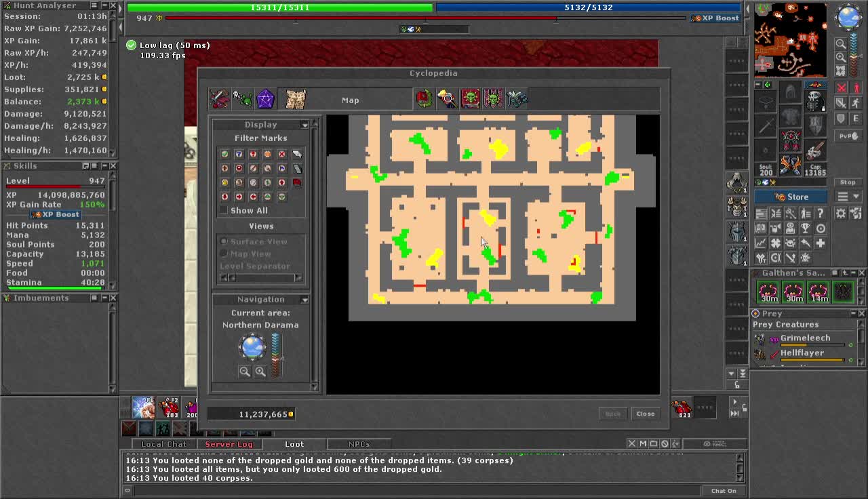Click the floor level bar in Navigation
The width and height of the screenshot is (868, 499).
click(x=276, y=355)
